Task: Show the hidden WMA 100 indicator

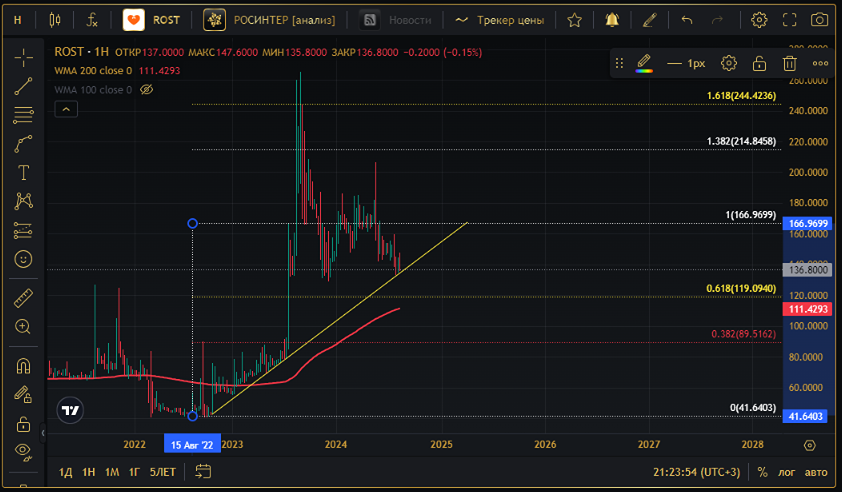Action: [x=147, y=90]
